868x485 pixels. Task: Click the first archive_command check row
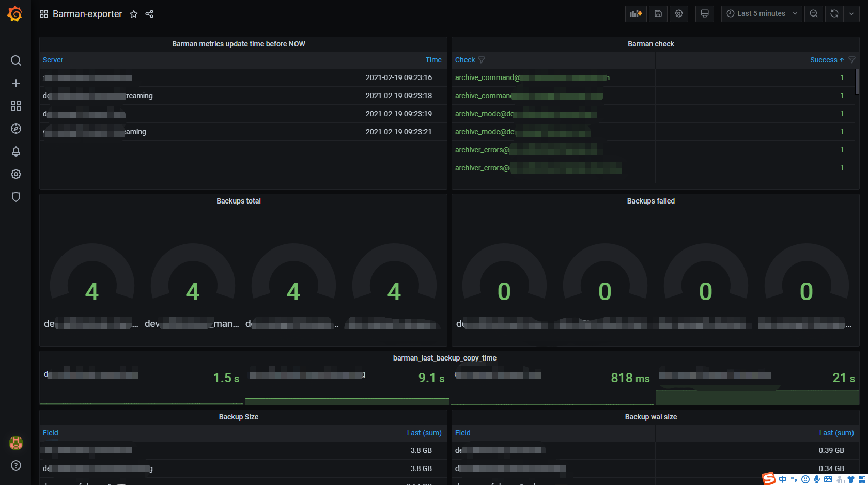[655, 77]
